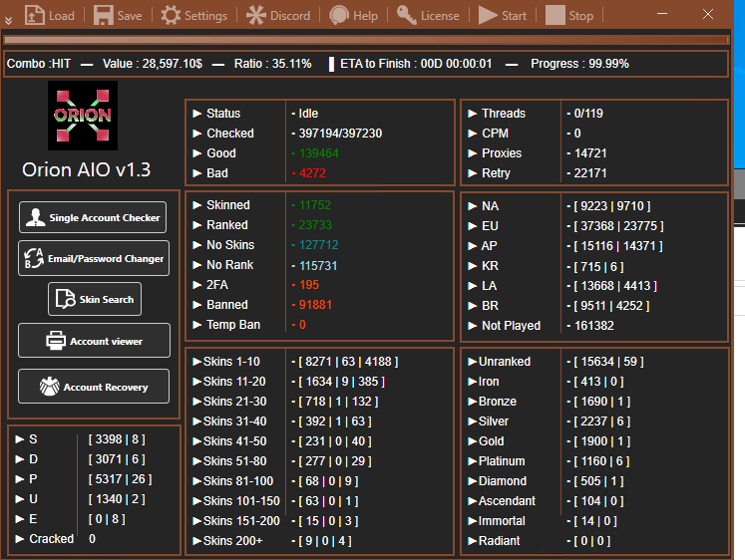Click the eagle icon on Account Recovery
This screenshot has width=745, height=560.
coord(50,387)
